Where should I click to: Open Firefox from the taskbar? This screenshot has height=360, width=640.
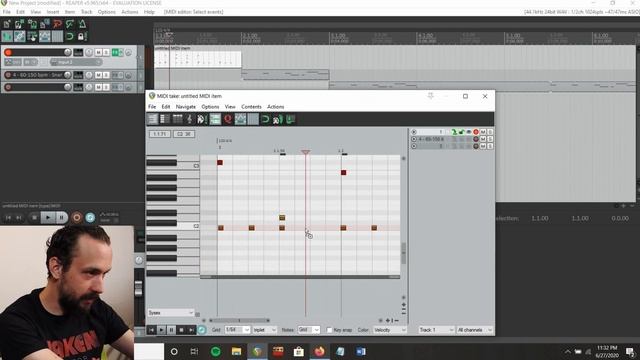(x=320, y=351)
